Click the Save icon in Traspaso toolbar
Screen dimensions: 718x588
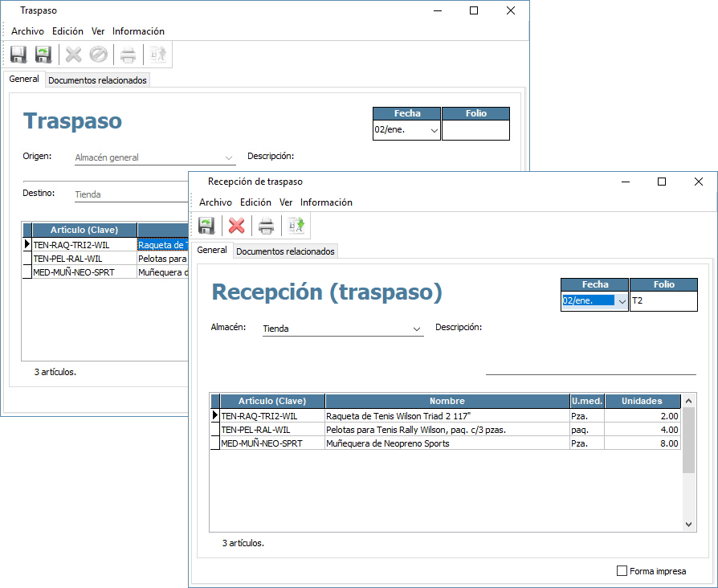[18, 55]
